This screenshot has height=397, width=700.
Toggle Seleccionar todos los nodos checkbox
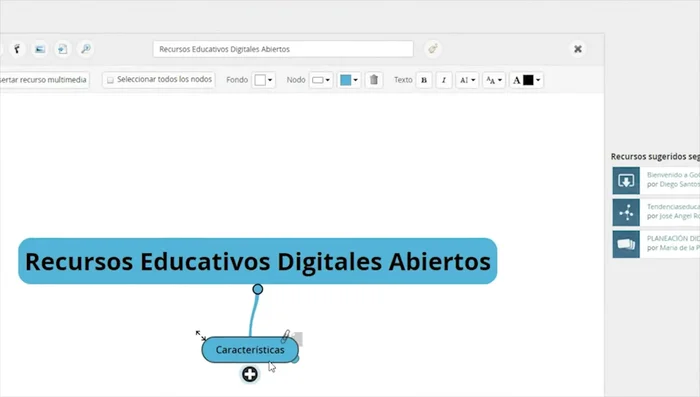[x=110, y=80]
